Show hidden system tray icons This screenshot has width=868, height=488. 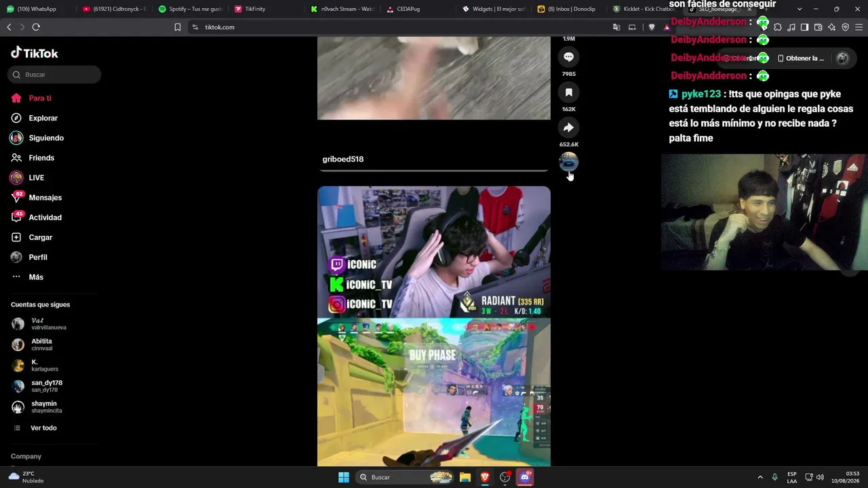point(760,477)
